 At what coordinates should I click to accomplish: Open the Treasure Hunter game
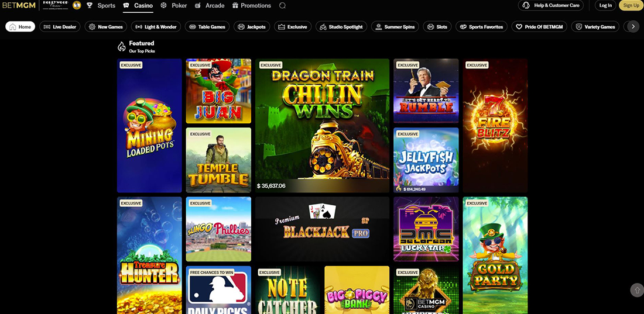[x=149, y=256]
